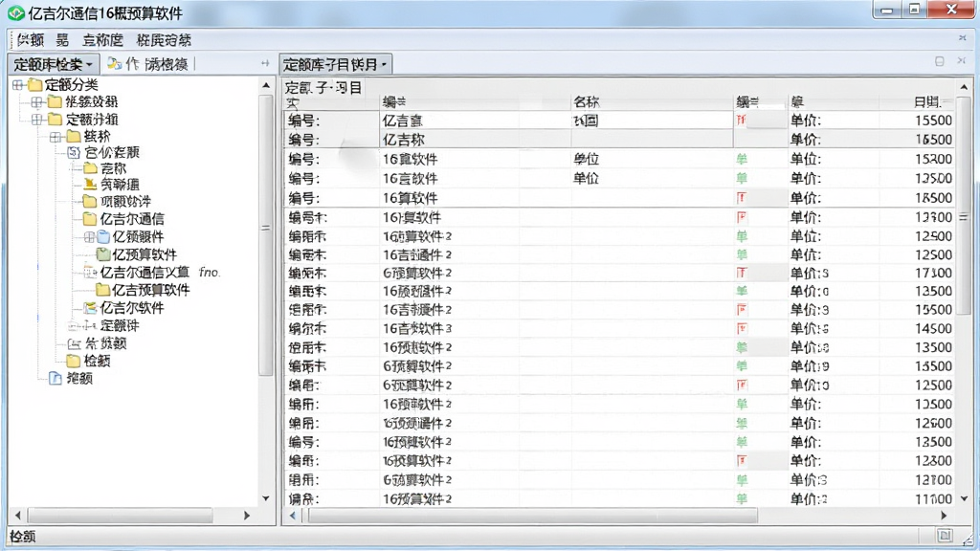Open the leftmost menu in the menu bar
Screen dimensions: 980x551
click(x=31, y=40)
